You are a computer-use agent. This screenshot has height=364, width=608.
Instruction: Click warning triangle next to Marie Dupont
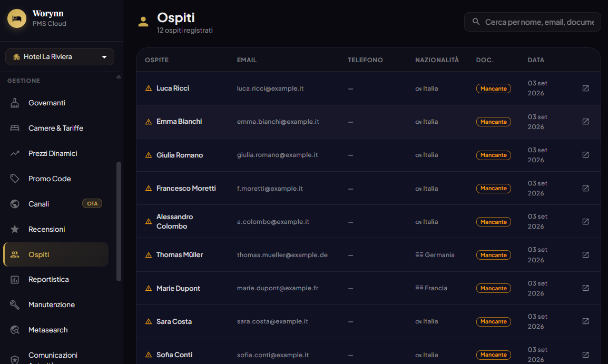click(x=149, y=289)
